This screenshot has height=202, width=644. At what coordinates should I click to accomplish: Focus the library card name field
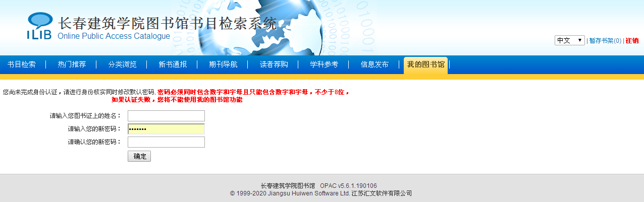(x=166, y=116)
